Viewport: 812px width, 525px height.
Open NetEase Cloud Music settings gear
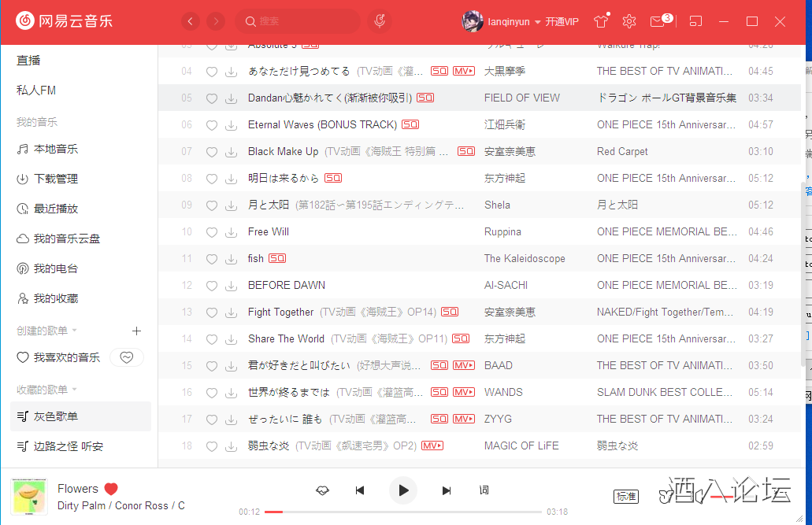(629, 21)
